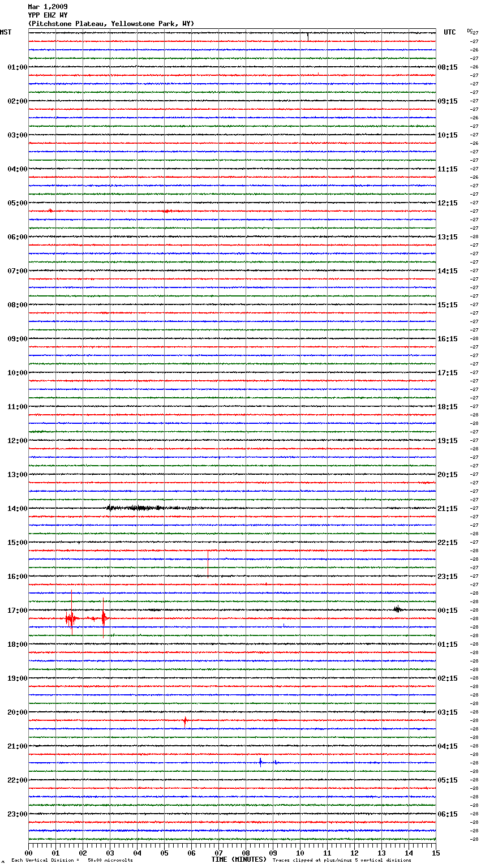Click the 'Traces clipped at plus/minus 5' note
This screenshot has width=481, height=868.
coord(342,861)
